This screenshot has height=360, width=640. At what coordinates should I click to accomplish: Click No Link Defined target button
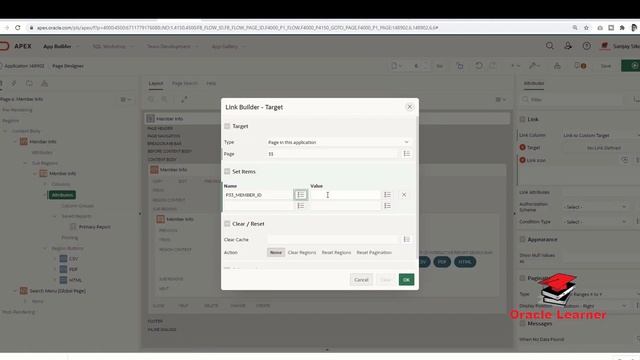click(604, 148)
